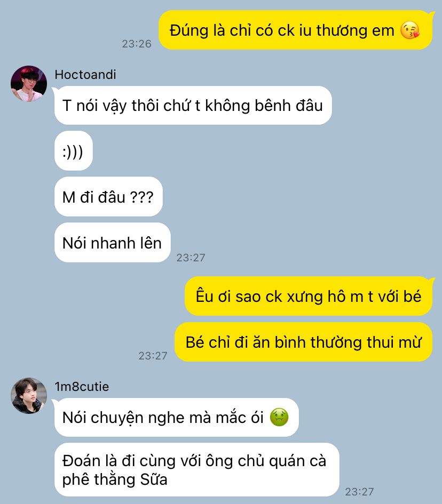Select the 'Nói nhanh lên' bubble
The image size is (442, 504).
(112, 243)
